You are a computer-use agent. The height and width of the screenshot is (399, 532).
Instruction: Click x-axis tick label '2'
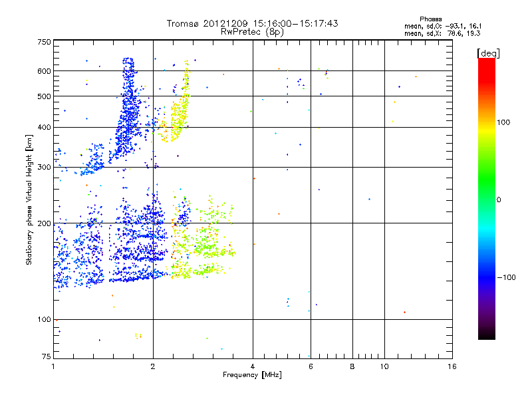153,366
